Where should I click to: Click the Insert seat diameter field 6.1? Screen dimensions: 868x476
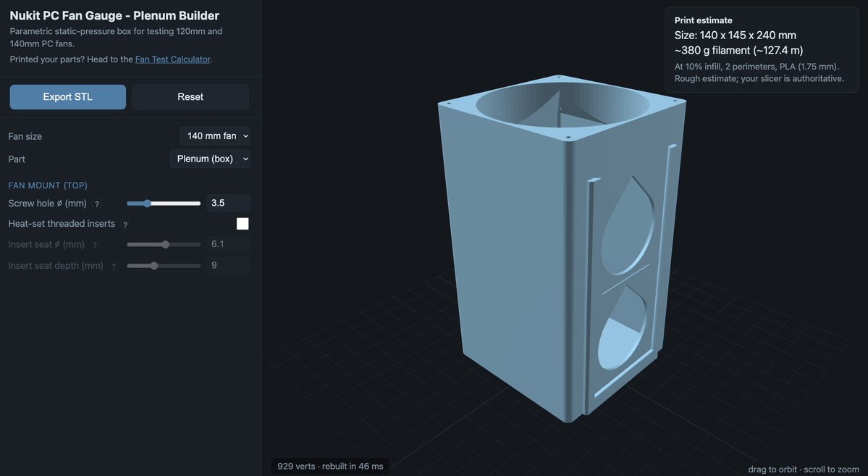tap(228, 244)
